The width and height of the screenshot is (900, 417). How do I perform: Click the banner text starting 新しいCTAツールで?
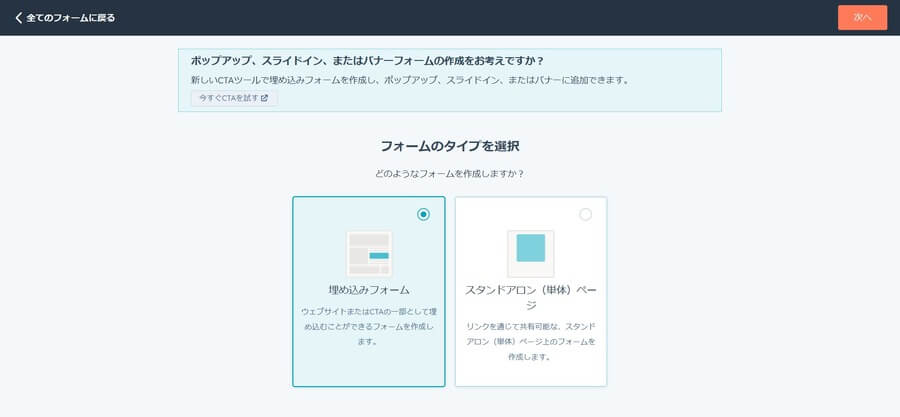[410, 80]
